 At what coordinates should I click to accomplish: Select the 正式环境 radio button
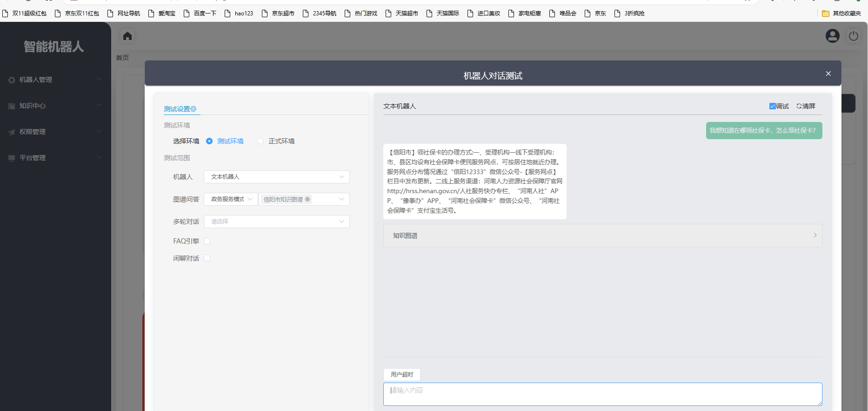point(260,141)
